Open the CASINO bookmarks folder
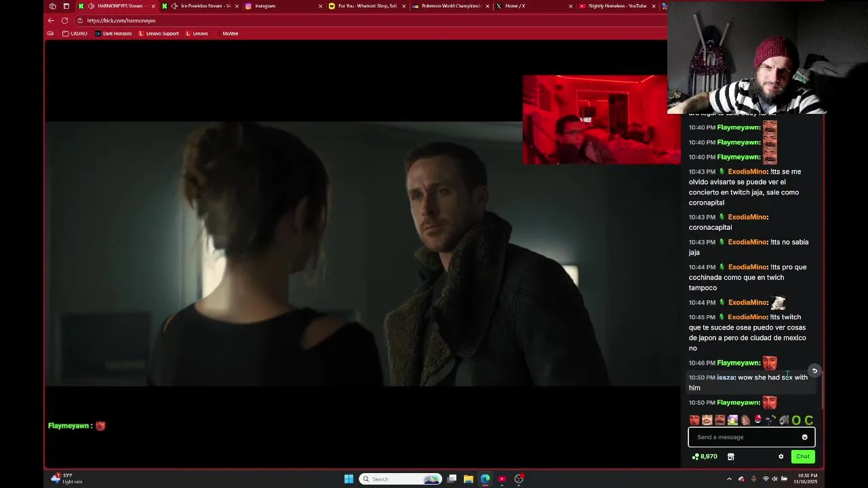The width and height of the screenshot is (868, 488). (75, 33)
